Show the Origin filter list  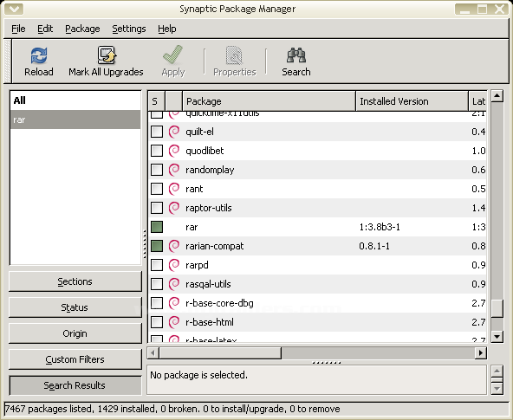pyautogui.click(x=75, y=333)
